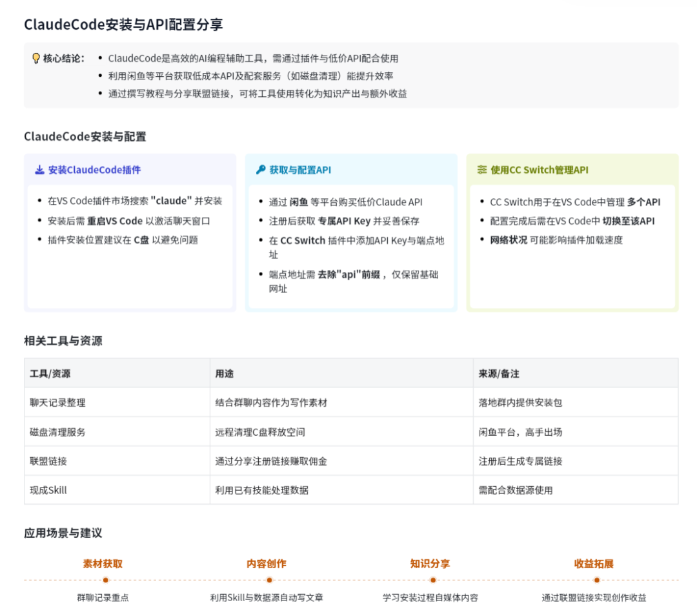Click the 收益拓展 stage label
This screenshot has height=616, width=697.
[x=594, y=564]
